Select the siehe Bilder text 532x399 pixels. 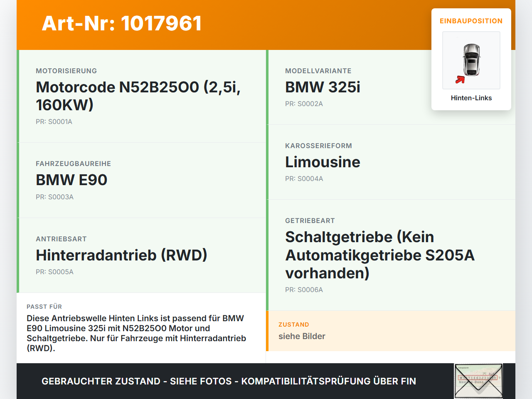[302, 336]
